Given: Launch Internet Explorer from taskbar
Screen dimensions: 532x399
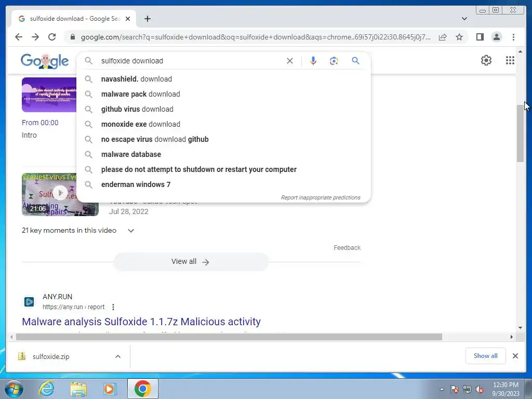Looking at the screenshot, I should 46,389.
